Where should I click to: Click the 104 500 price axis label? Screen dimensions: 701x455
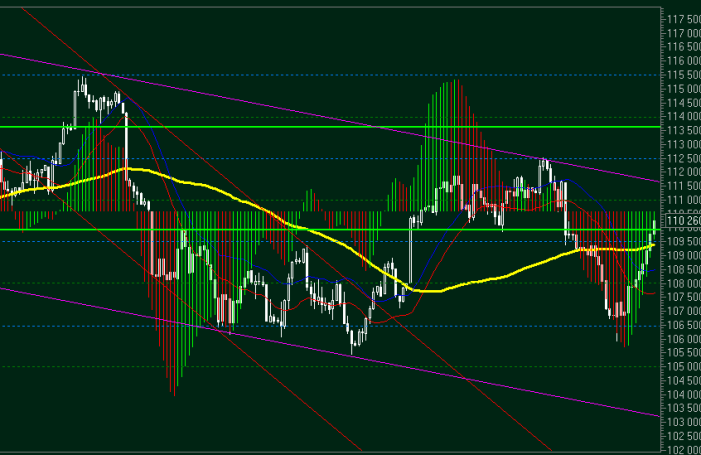(x=684, y=380)
